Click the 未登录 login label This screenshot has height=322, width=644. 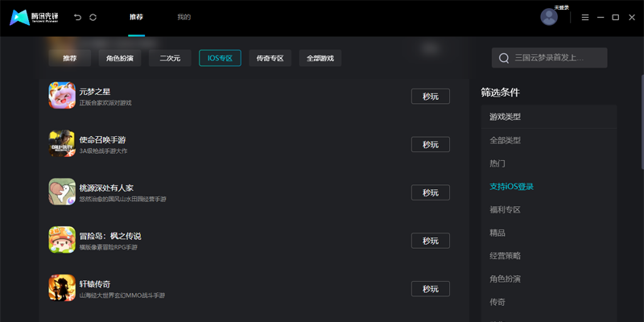click(562, 7)
